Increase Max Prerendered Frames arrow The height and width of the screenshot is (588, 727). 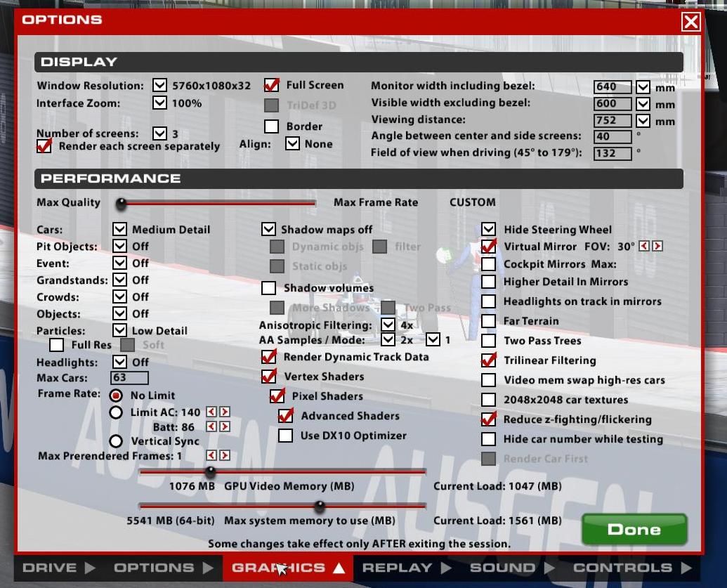pyautogui.click(x=225, y=456)
